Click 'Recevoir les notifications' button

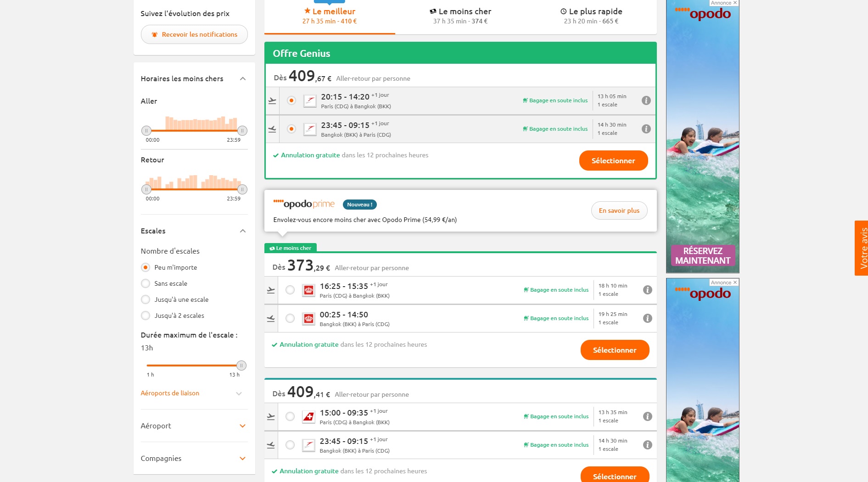coord(194,34)
